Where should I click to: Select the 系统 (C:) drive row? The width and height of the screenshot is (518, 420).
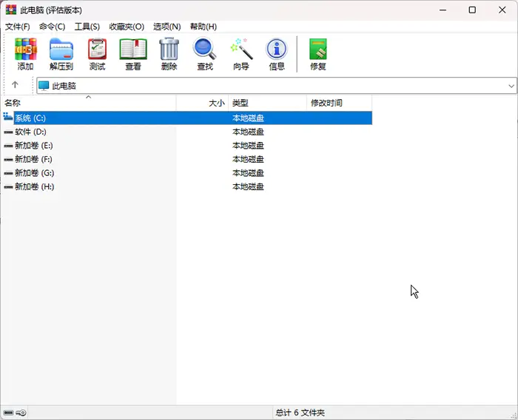click(186, 118)
